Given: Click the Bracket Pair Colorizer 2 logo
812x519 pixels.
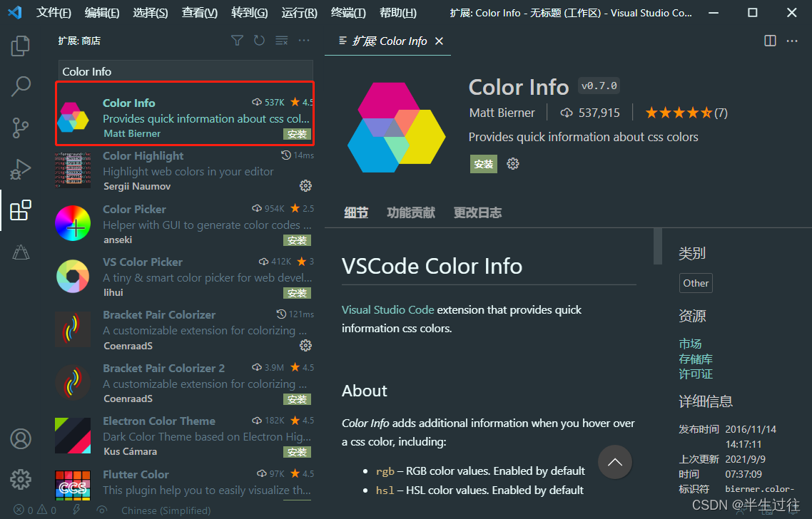Looking at the screenshot, I should (x=73, y=382).
